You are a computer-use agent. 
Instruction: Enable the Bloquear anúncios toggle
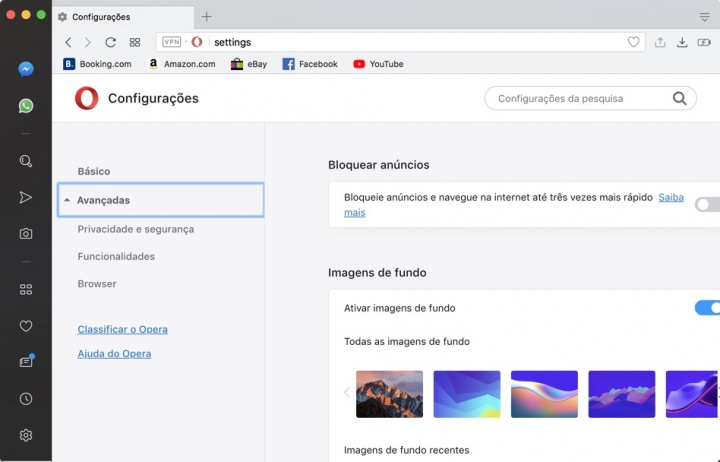pyautogui.click(x=707, y=204)
